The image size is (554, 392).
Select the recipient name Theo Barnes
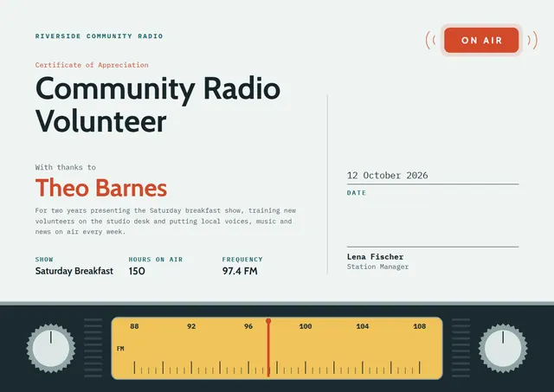(101, 188)
